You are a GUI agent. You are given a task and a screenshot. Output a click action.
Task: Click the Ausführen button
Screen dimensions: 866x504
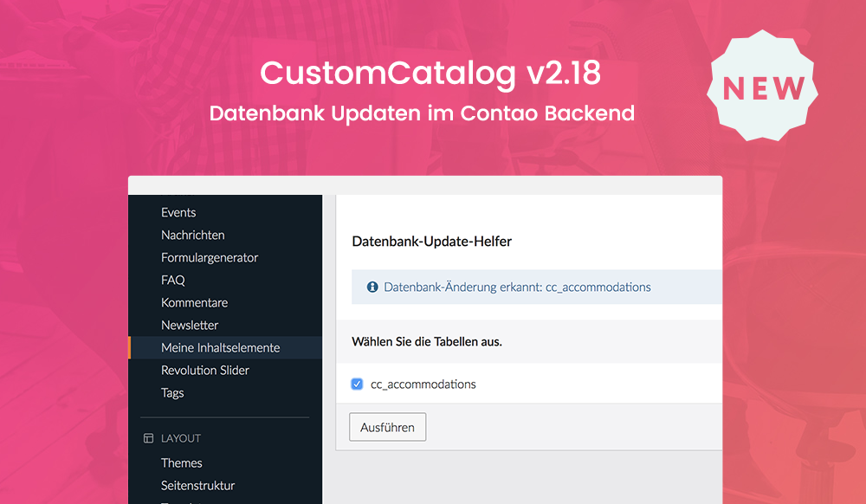[388, 427]
